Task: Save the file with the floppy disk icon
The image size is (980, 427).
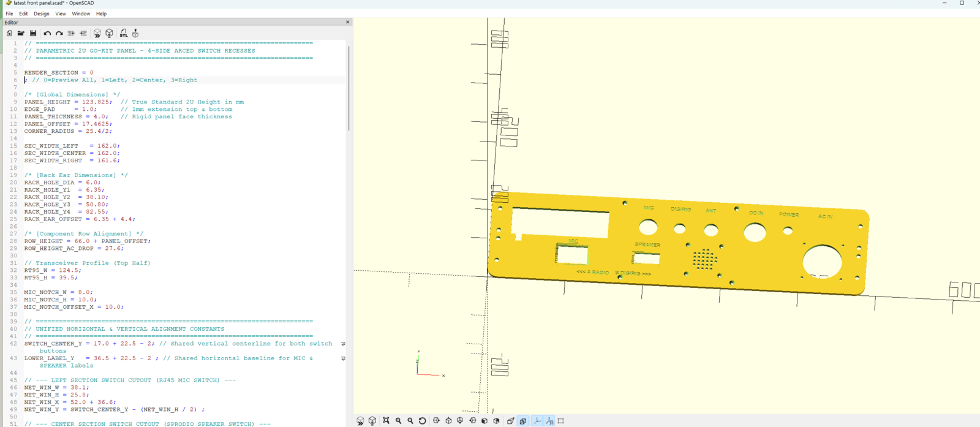Action: click(33, 33)
